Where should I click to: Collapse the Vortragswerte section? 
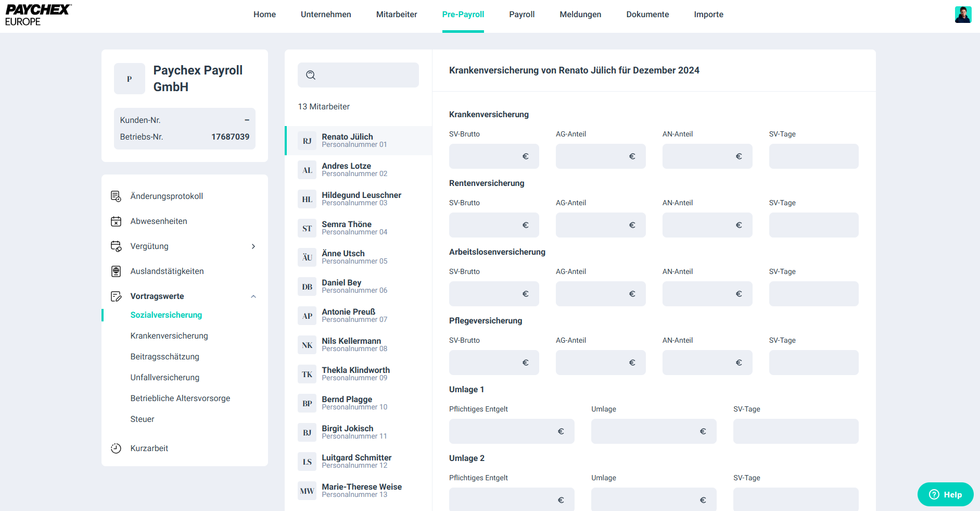pos(253,296)
